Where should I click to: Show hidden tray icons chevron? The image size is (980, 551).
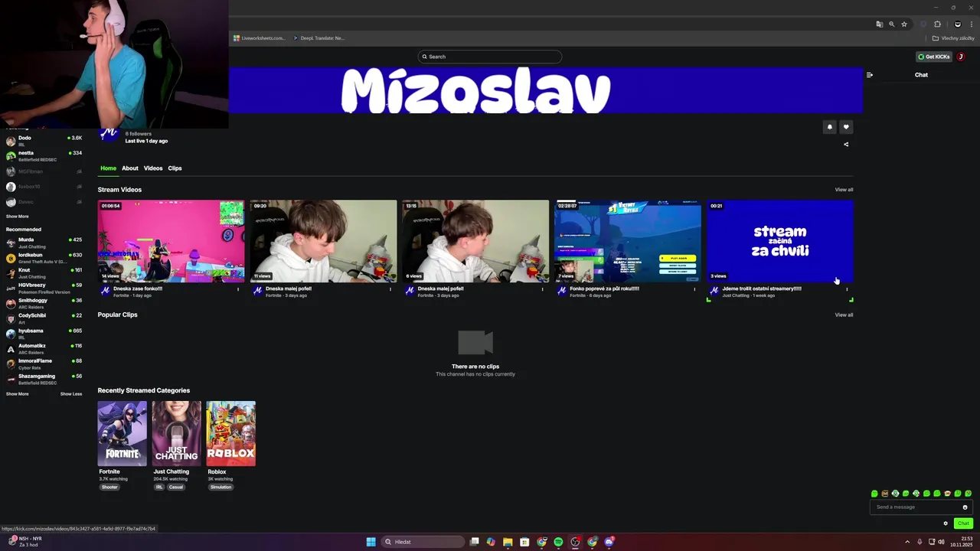[x=907, y=542]
